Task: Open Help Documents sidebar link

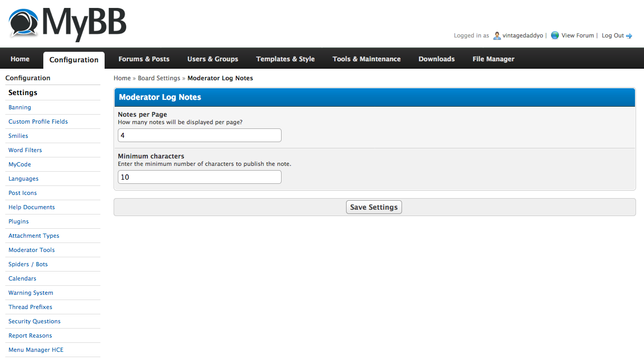Action: click(32, 207)
